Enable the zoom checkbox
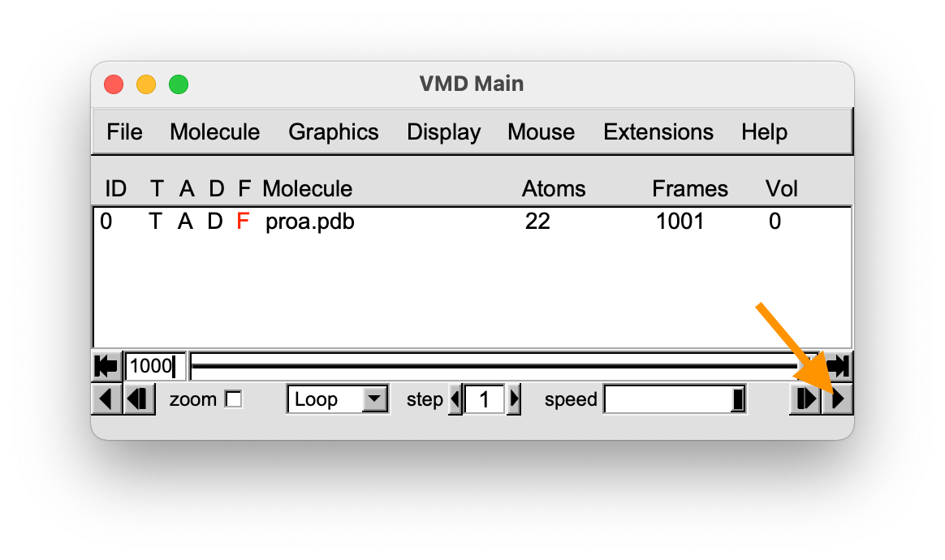Viewport: 945px width, 560px height. [x=233, y=399]
